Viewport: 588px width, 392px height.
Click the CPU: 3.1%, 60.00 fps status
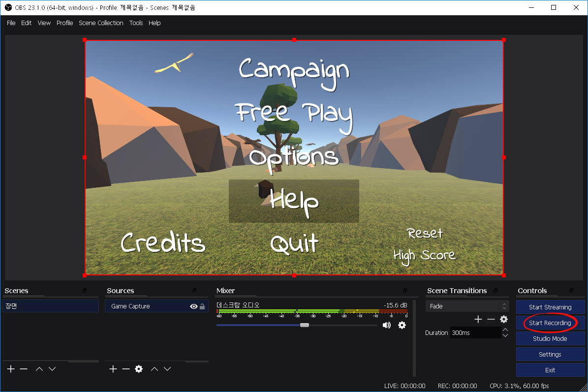point(519,386)
